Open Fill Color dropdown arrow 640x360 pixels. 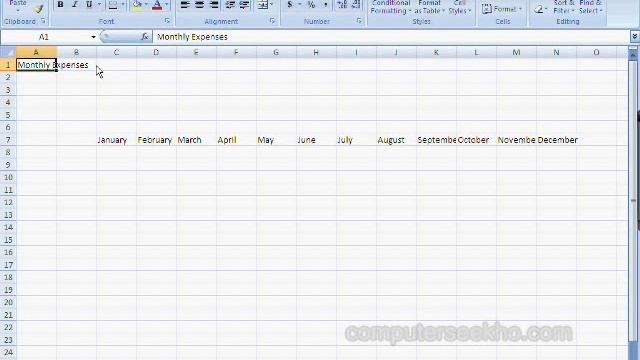click(146, 4)
